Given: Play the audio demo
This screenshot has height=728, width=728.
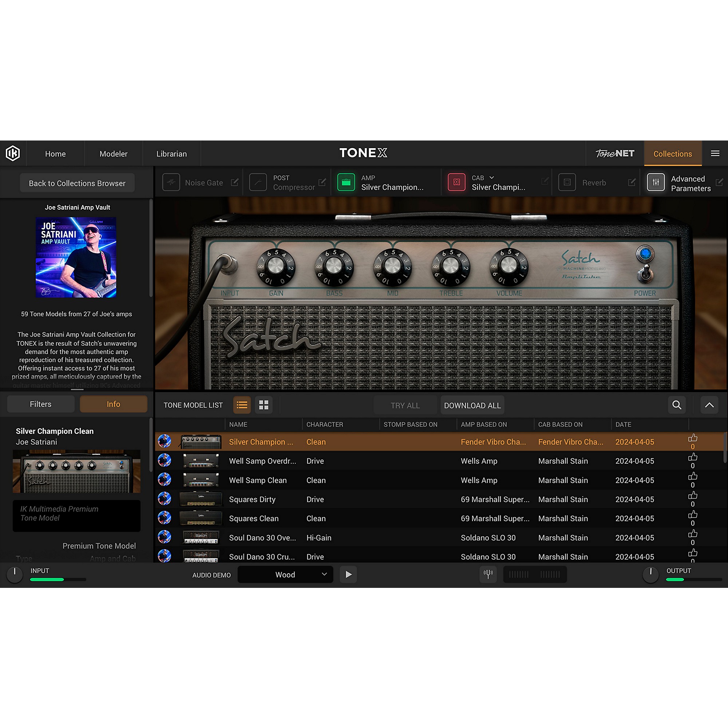Looking at the screenshot, I should tap(349, 574).
